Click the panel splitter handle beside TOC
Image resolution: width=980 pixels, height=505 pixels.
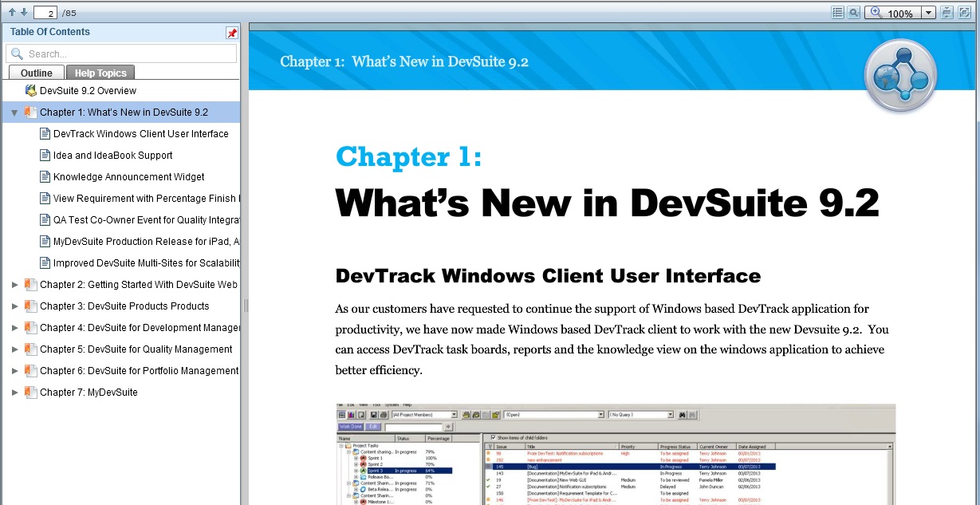point(246,306)
